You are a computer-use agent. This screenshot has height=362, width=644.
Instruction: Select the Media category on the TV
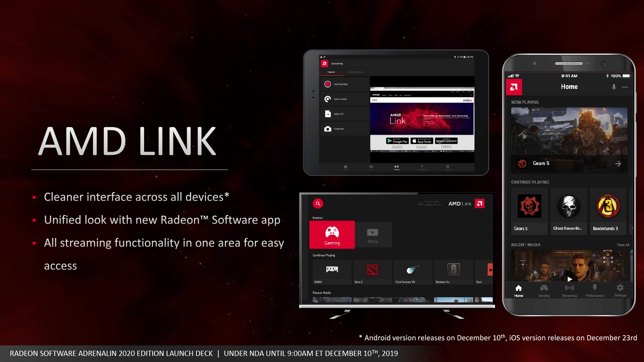372,234
